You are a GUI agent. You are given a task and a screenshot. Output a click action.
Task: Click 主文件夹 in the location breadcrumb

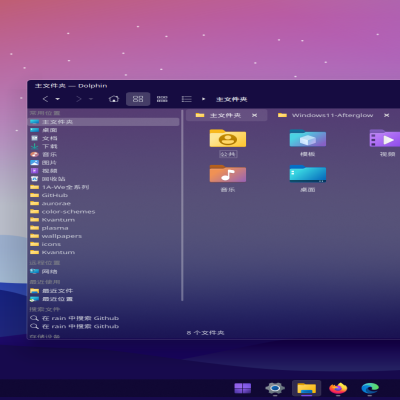232,99
